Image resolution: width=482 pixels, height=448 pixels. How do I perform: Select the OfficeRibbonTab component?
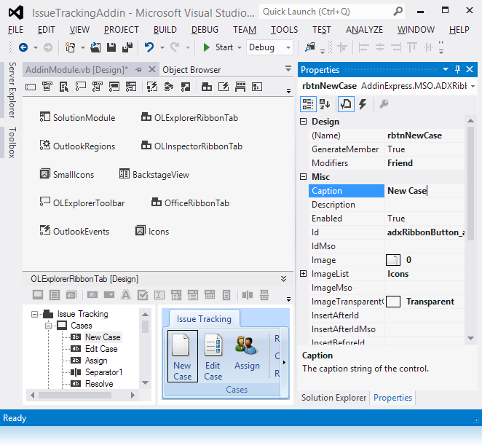pyautogui.click(x=191, y=203)
